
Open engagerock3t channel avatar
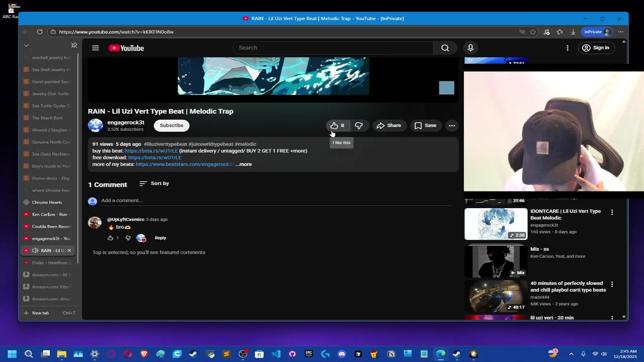pyautogui.click(x=95, y=125)
